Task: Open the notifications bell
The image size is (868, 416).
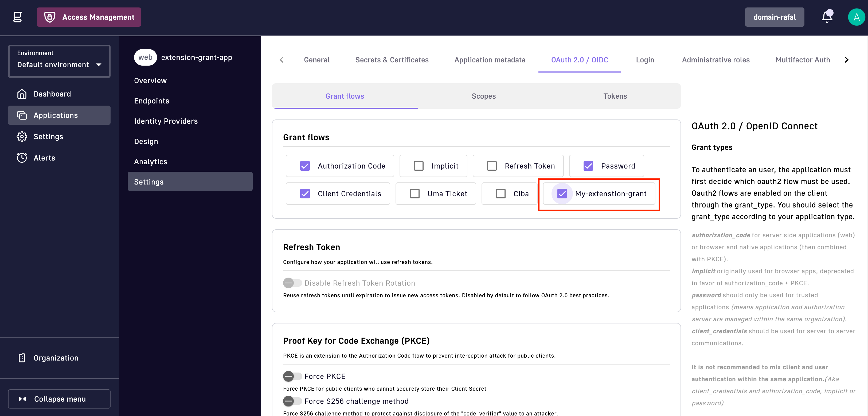Action: pyautogui.click(x=827, y=17)
